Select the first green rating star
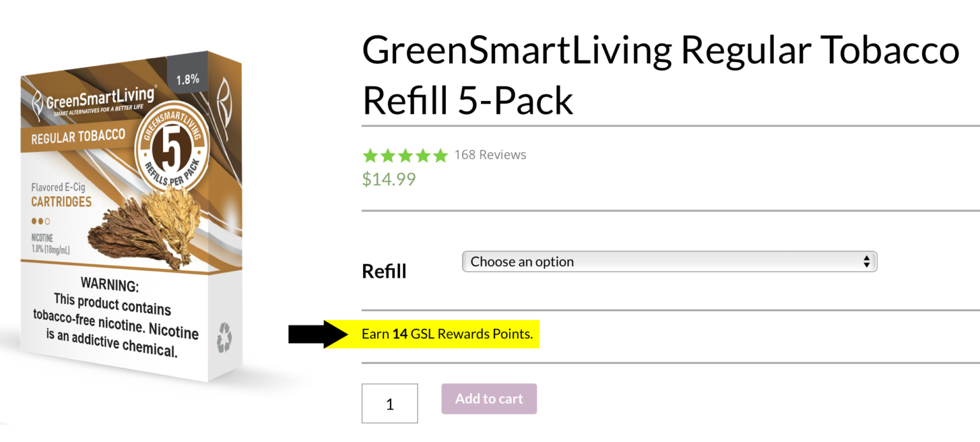This screenshot has height=442, width=980. coord(370,155)
